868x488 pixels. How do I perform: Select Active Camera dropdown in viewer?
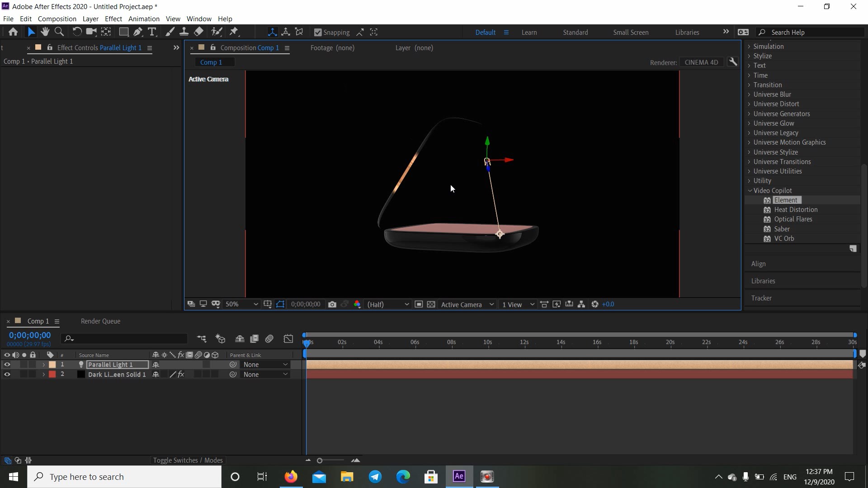(467, 304)
